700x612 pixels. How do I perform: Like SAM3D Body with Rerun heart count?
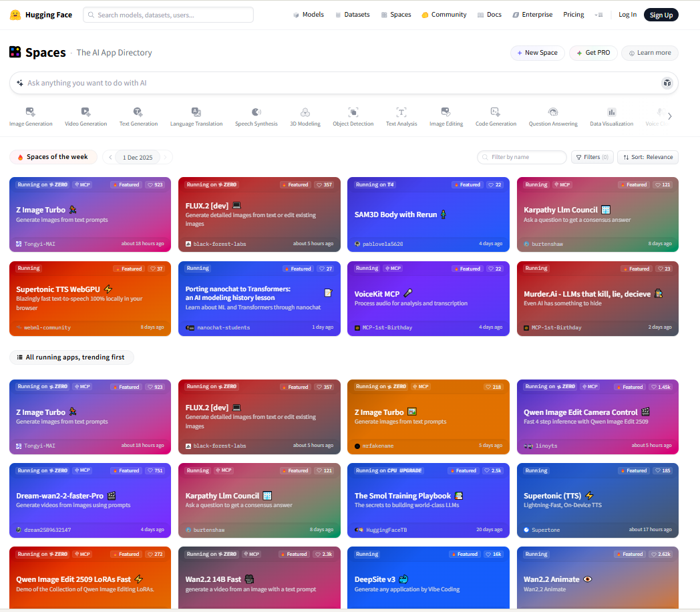(495, 185)
